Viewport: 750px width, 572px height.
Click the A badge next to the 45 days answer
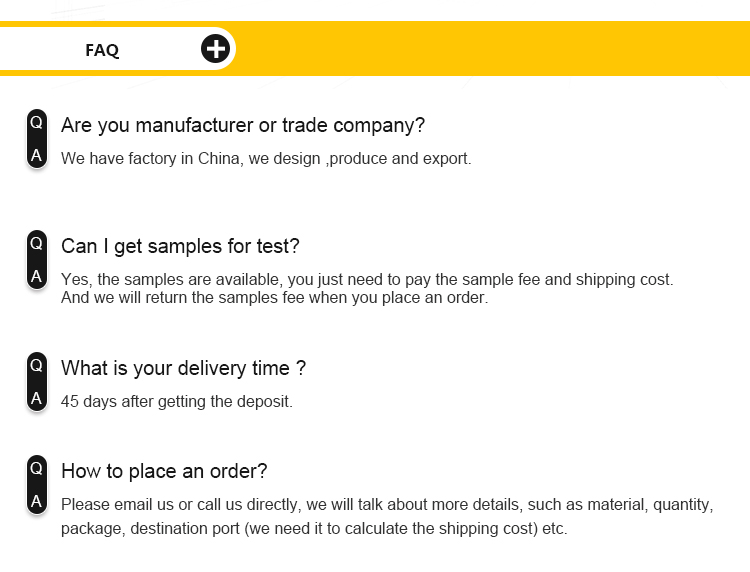37,398
